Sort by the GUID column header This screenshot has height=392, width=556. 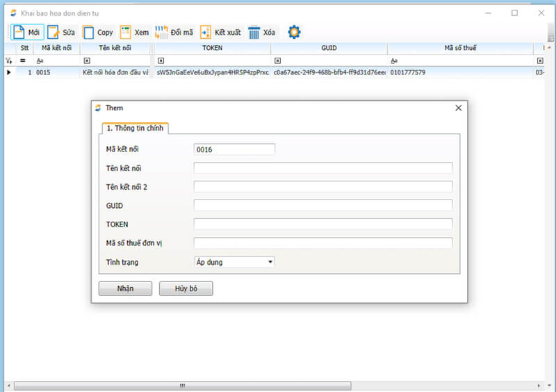329,48
